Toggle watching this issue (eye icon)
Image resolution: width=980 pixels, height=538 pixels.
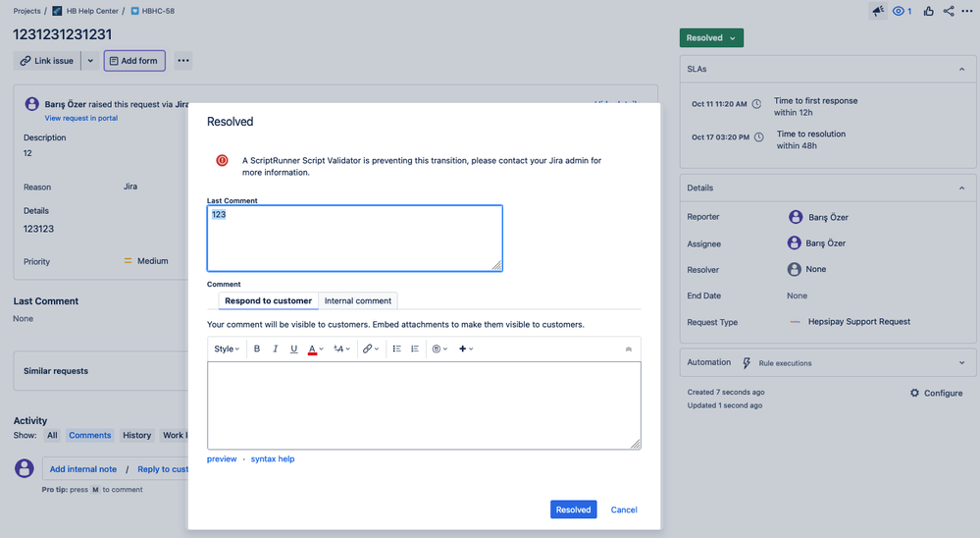(902, 11)
